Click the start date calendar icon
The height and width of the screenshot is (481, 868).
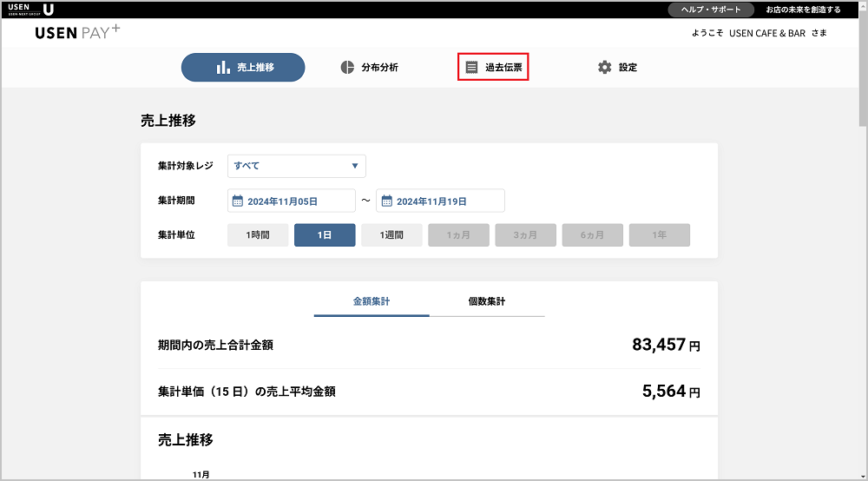(238, 201)
